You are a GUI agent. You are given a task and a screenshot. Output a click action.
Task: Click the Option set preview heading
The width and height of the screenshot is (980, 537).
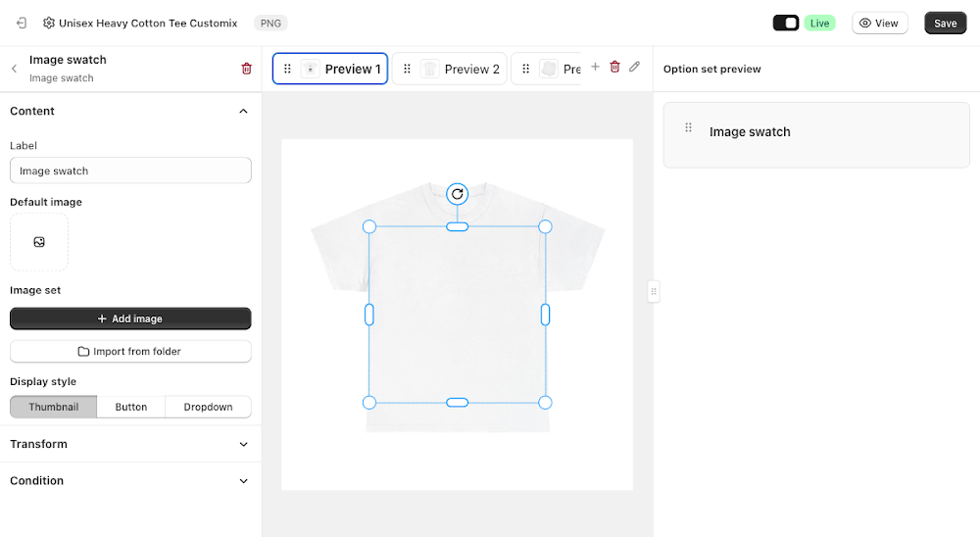(711, 69)
